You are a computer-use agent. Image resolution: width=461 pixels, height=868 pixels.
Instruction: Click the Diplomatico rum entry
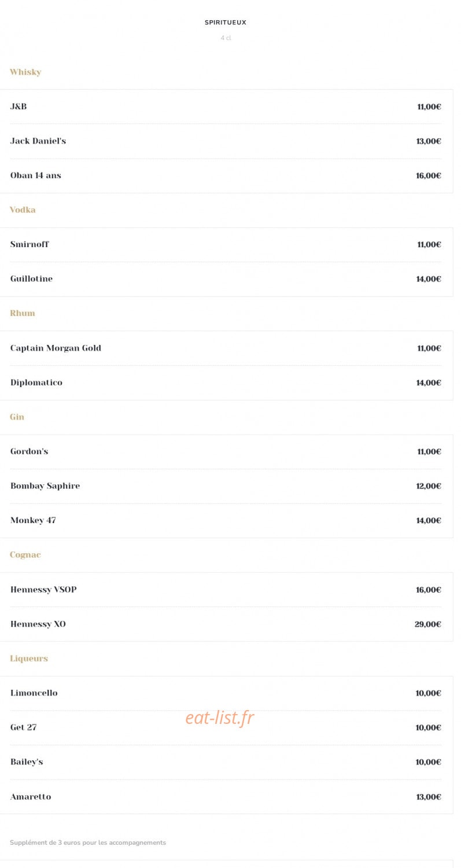pyautogui.click(x=226, y=382)
